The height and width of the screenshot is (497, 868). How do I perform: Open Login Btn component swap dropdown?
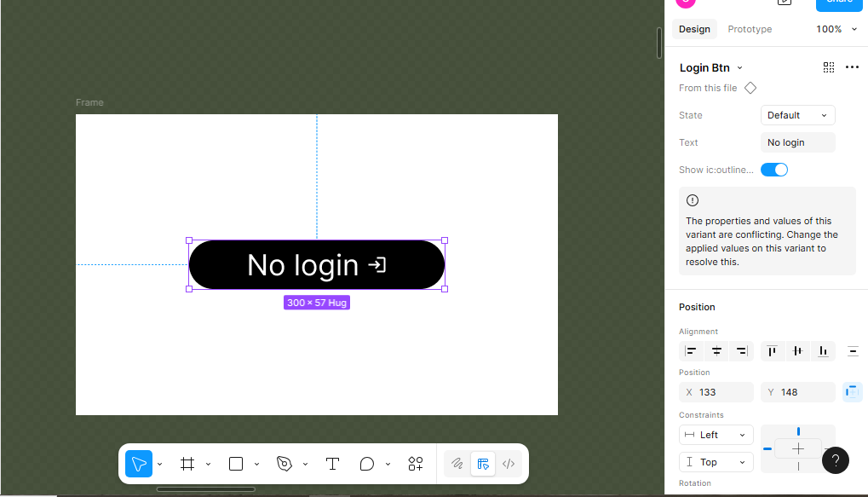pyautogui.click(x=710, y=67)
